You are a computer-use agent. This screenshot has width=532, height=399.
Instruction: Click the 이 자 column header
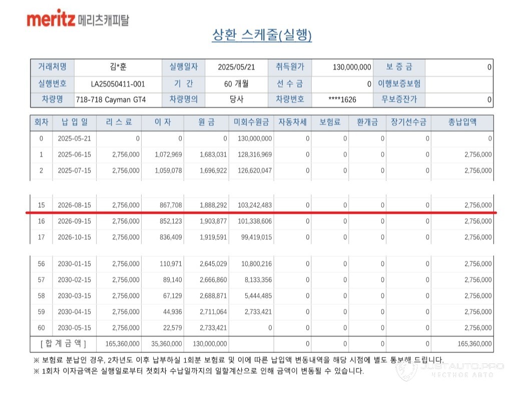(x=163, y=122)
